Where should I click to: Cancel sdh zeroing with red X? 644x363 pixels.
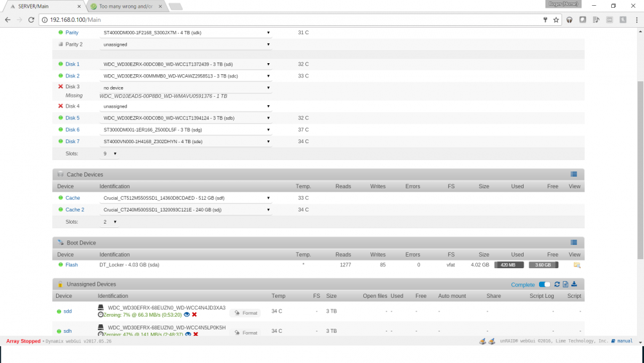(x=196, y=334)
